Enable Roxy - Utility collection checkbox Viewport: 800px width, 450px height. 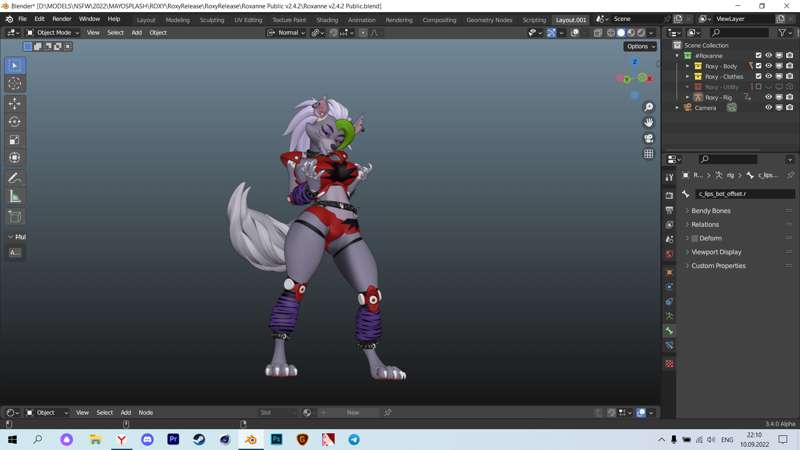758,87
